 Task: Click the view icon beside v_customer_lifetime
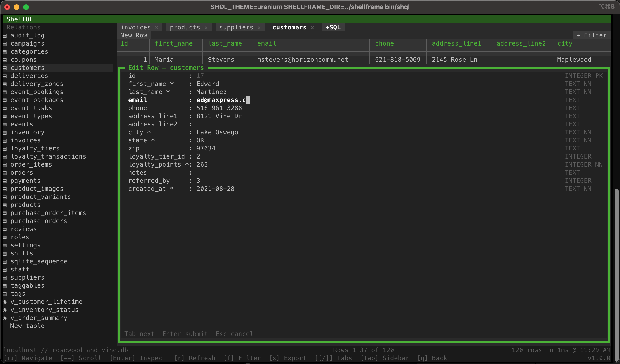(x=5, y=302)
